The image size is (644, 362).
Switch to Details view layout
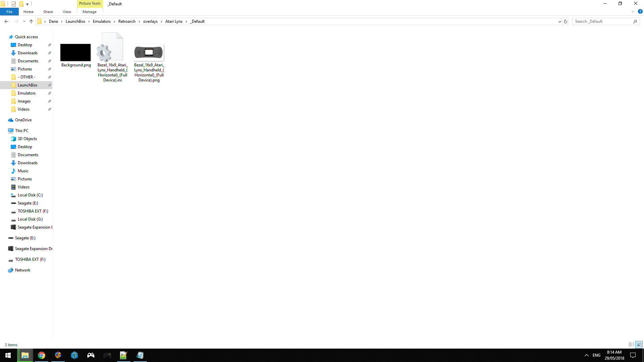coord(632,345)
